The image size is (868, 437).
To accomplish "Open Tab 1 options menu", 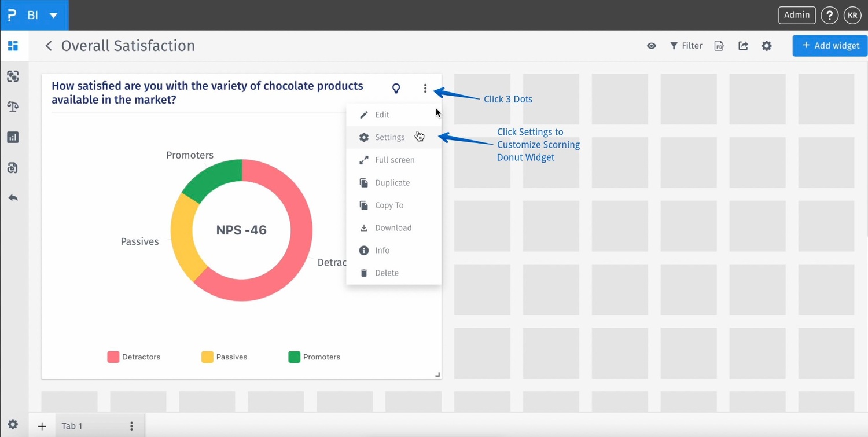I will 132,426.
